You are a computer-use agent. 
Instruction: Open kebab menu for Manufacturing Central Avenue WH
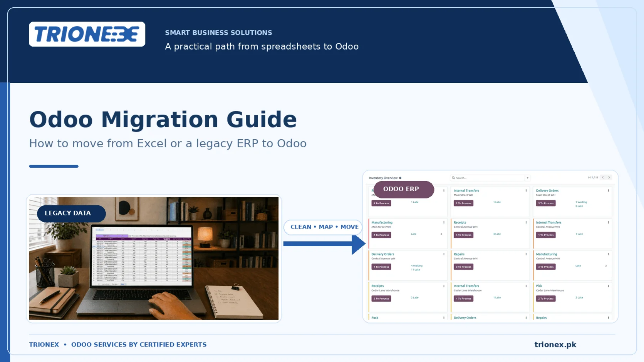pos(609,254)
